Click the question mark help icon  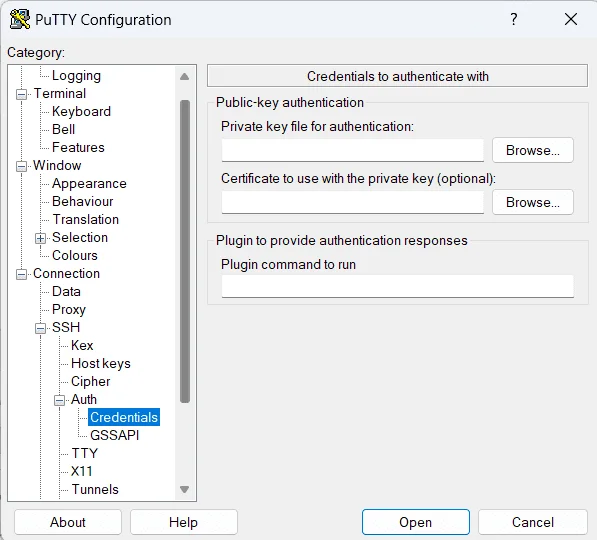(514, 19)
